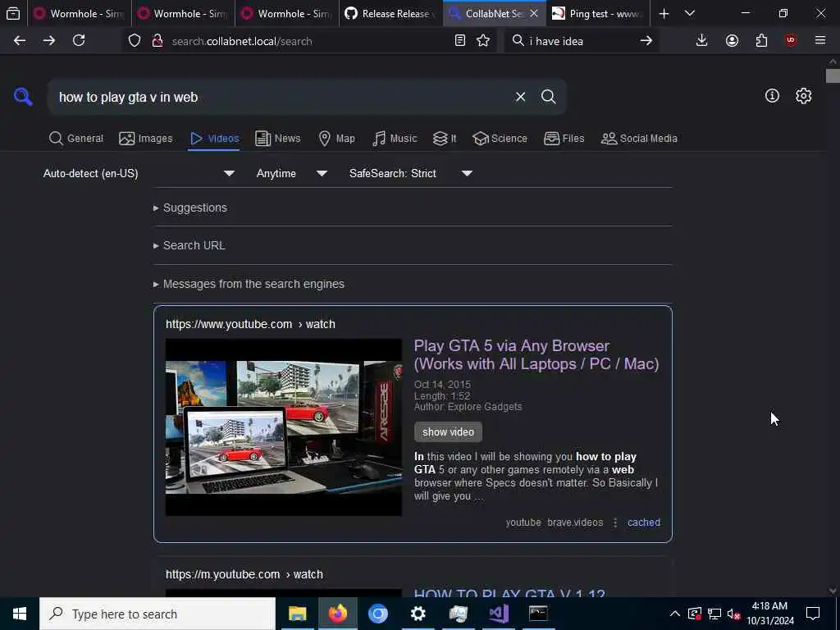This screenshot has height=630, width=840.
Task: Open the Firefox account icon
Action: click(x=732, y=40)
